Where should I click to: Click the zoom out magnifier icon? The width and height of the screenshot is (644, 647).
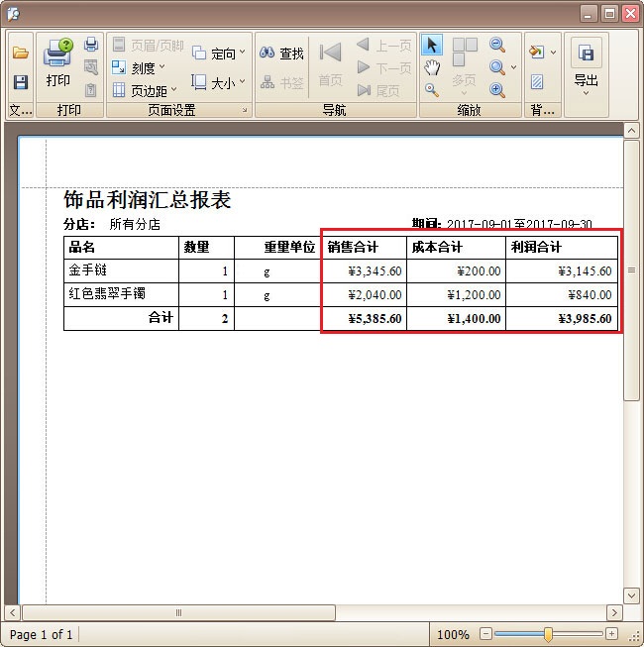click(x=497, y=46)
